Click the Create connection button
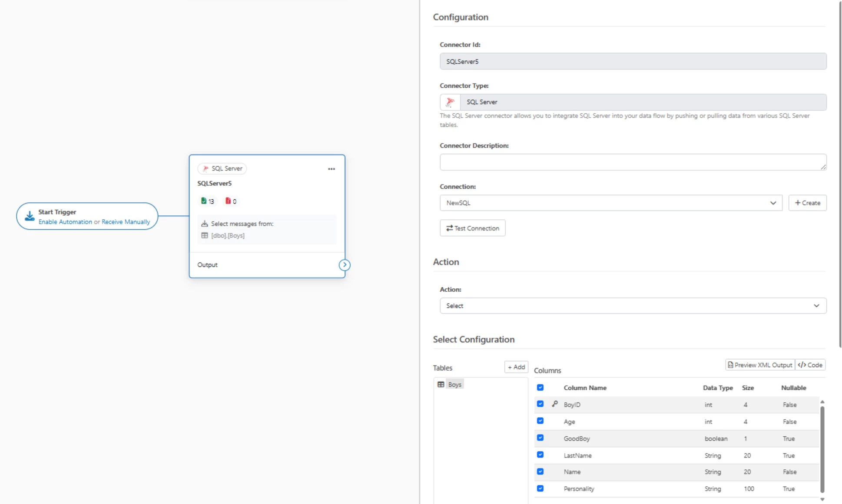842x504 pixels. tap(807, 203)
